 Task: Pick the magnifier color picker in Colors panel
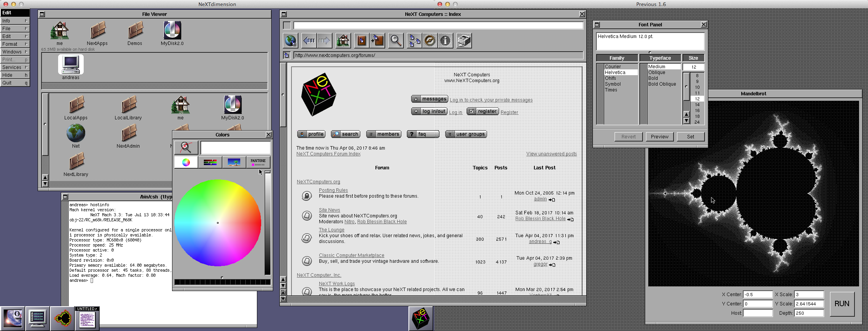point(186,147)
